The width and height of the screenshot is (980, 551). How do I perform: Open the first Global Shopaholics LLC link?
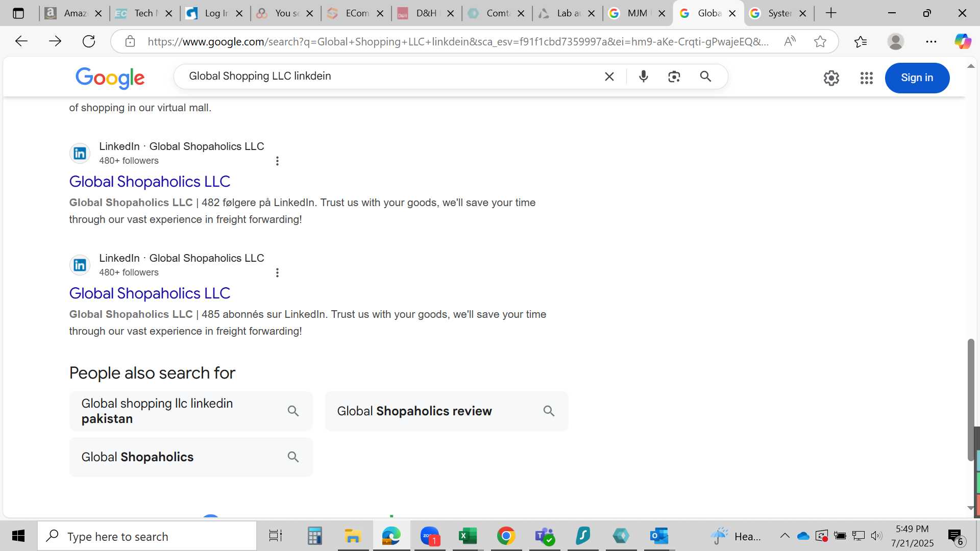click(150, 182)
